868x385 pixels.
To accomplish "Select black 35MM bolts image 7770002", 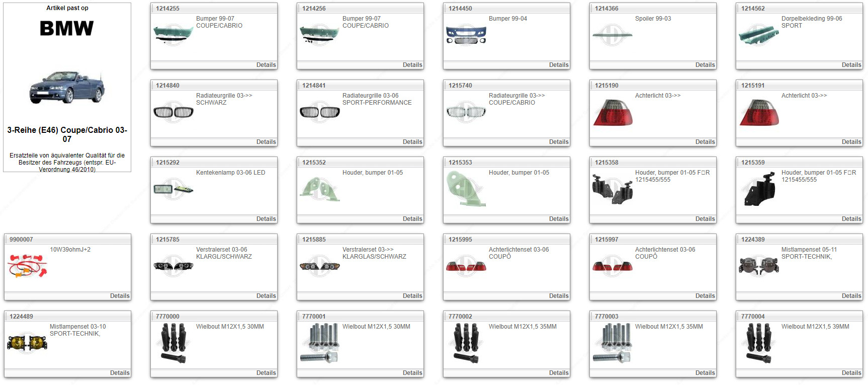I will pos(466,343).
